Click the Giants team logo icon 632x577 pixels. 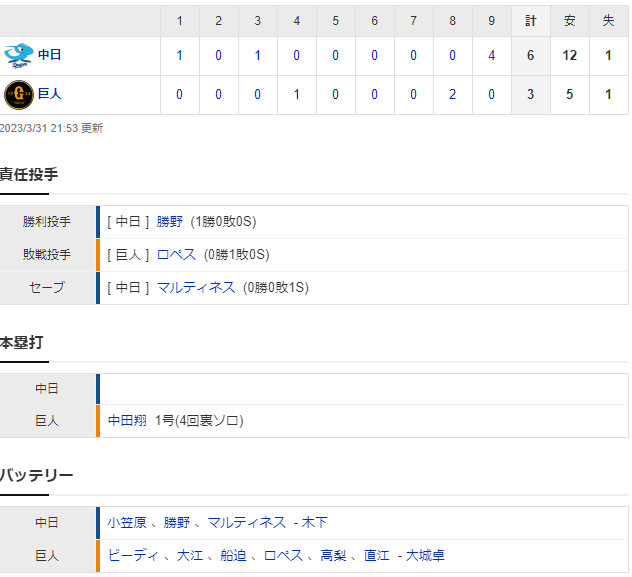pyautogui.click(x=19, y=95)
